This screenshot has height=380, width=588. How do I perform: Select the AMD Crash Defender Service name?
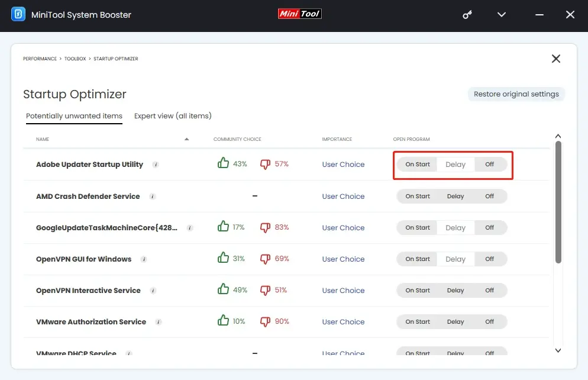pyautogui.click(x=88, y=196)
